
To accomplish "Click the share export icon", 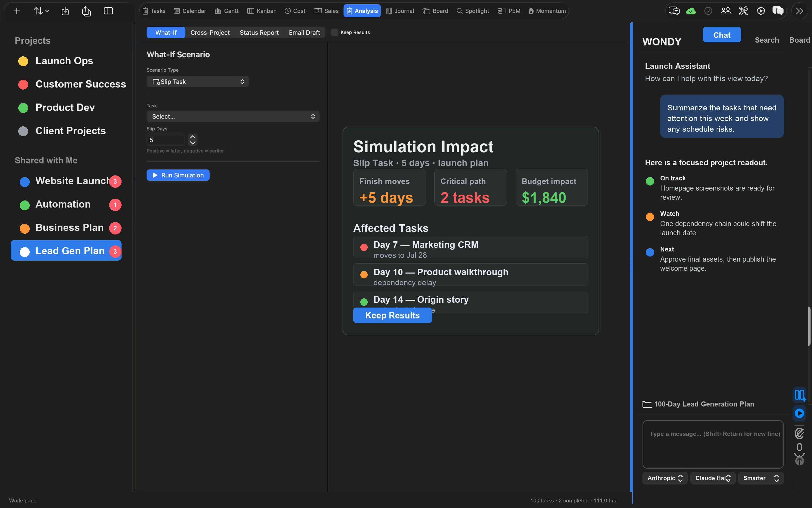I will coord(86,11).
